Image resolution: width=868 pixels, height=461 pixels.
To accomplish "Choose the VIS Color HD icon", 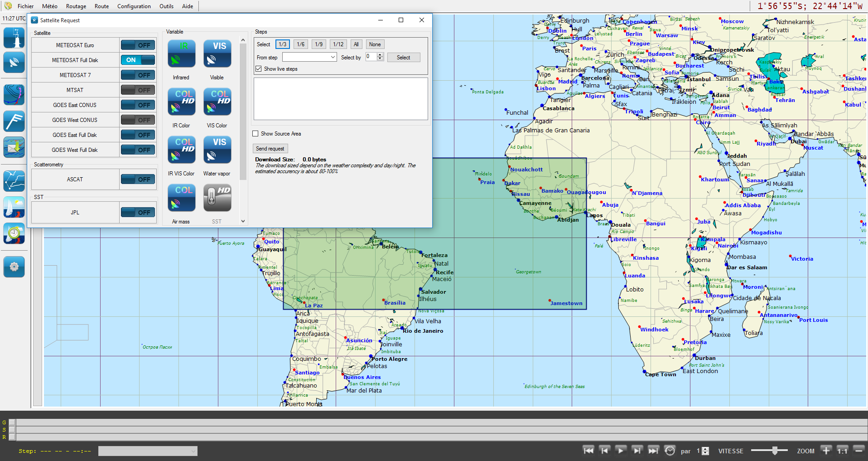I will pyautogui.click(x=217, y=102).
